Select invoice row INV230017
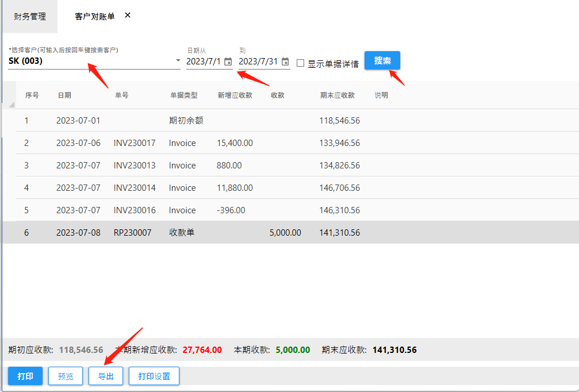The width and height of the screenshot is (579, 392). coord(134,143)
